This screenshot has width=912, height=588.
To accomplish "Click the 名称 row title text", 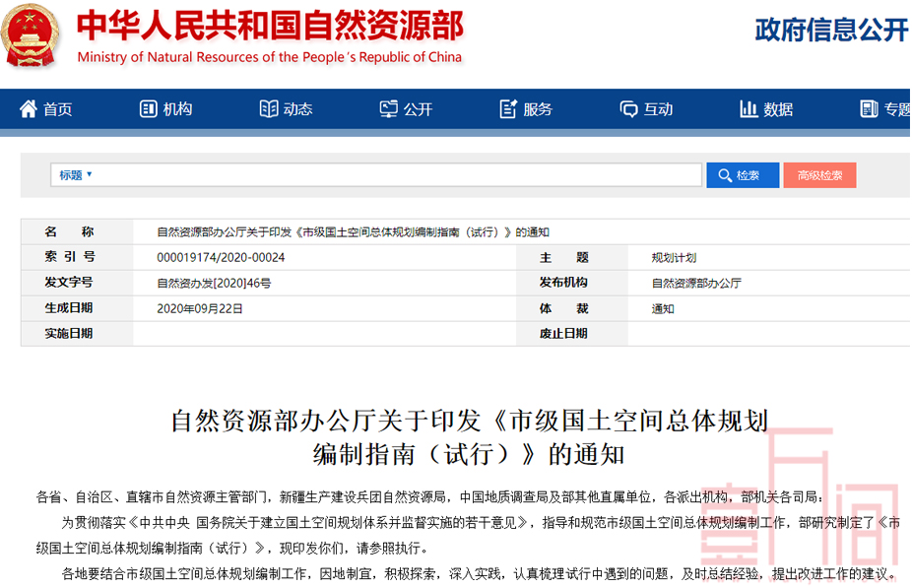I will [x=353, y=232].
